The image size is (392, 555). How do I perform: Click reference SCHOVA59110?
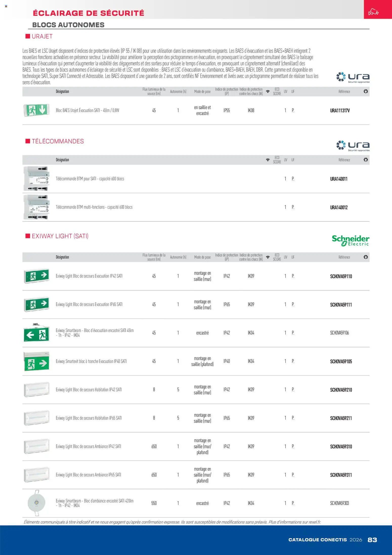point(341,276)
